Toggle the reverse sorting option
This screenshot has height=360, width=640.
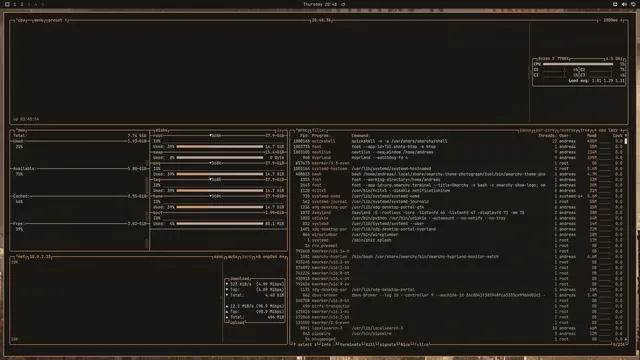click(x=567, y=130)
